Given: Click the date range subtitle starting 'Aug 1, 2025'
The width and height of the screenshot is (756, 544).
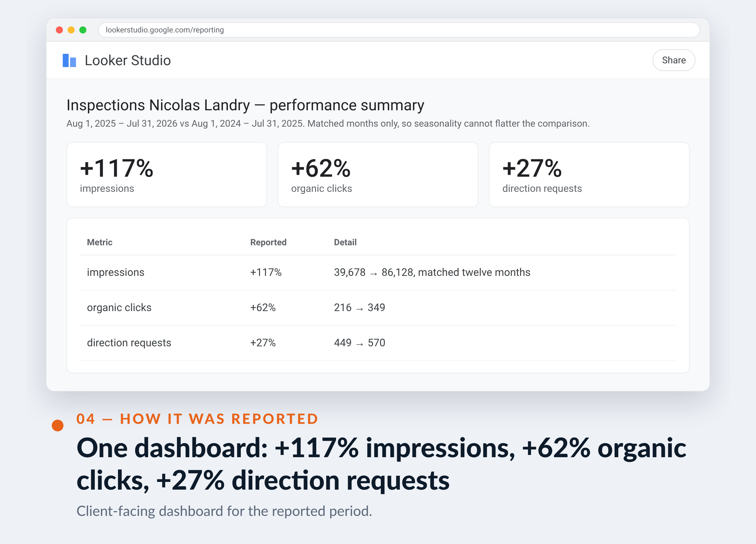Looking at the screenshot, I should (x=328, y=124).
